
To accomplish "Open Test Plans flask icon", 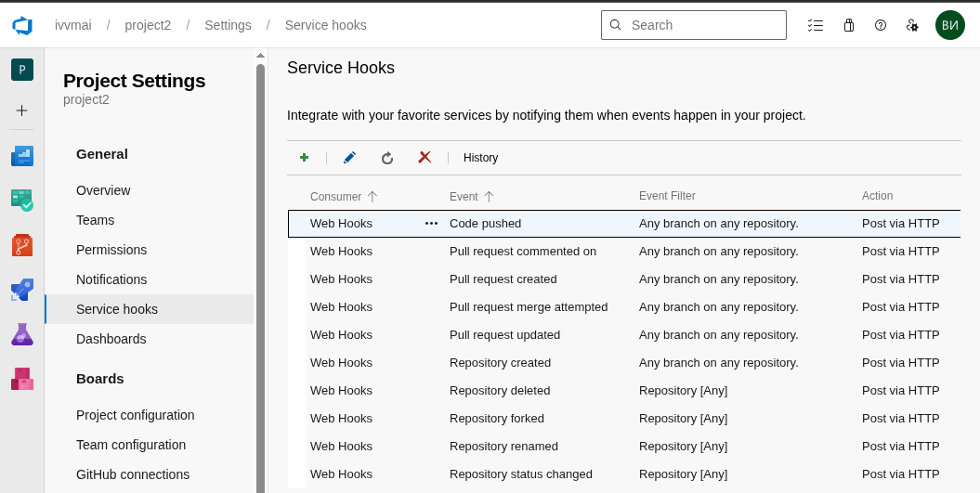I will click(x=22, y=334).
